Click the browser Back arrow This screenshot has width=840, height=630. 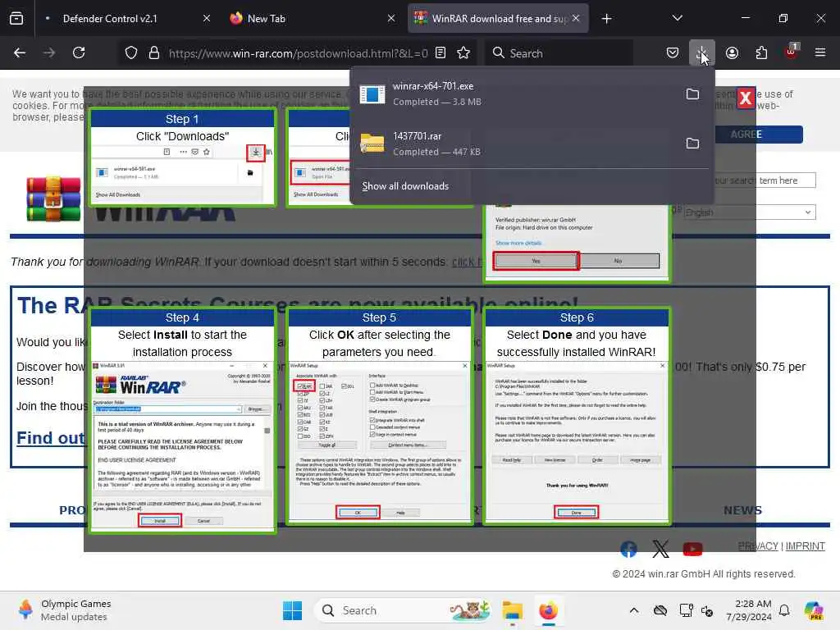coord(20,53)
